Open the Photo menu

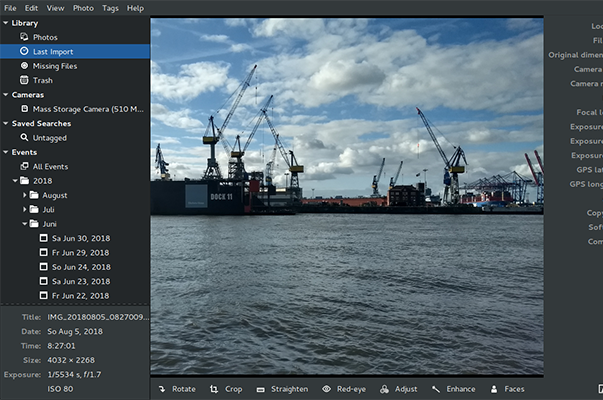[83, 8]
